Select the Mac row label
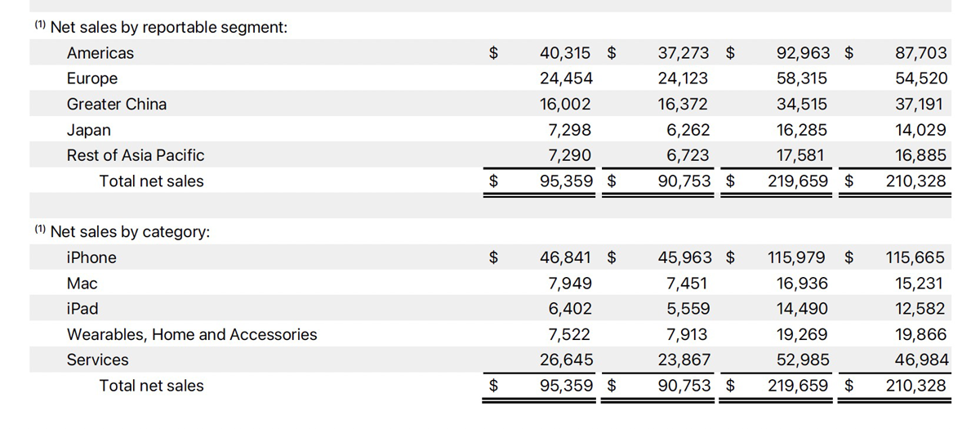Screen dimensions: 980x429 click(x=82, y=284)
